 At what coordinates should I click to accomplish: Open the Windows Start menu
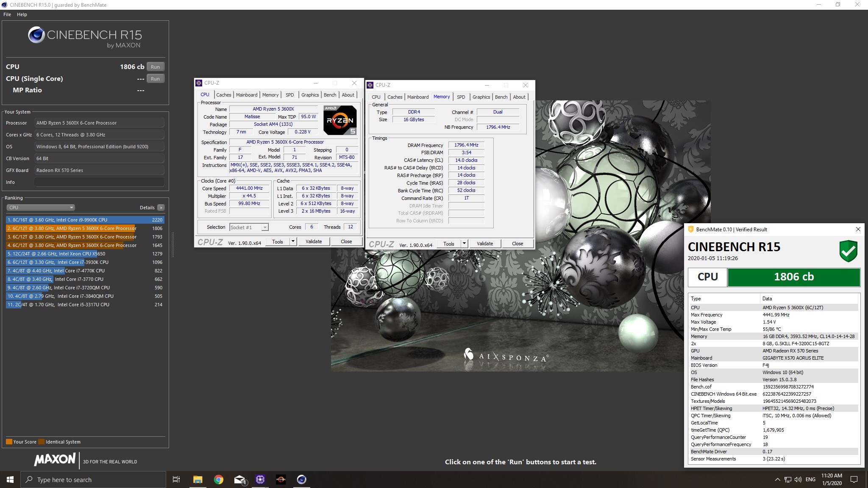10,480
